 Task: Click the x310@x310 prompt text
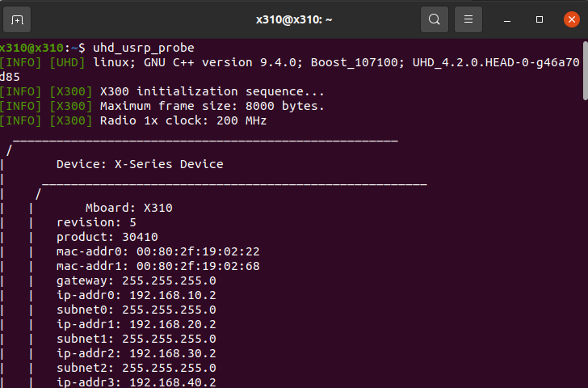pos(31,48)
